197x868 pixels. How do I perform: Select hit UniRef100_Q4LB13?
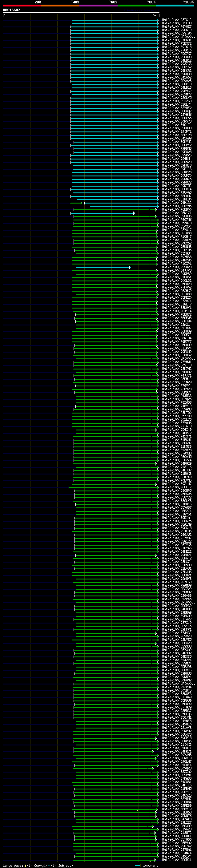point(176,88)
